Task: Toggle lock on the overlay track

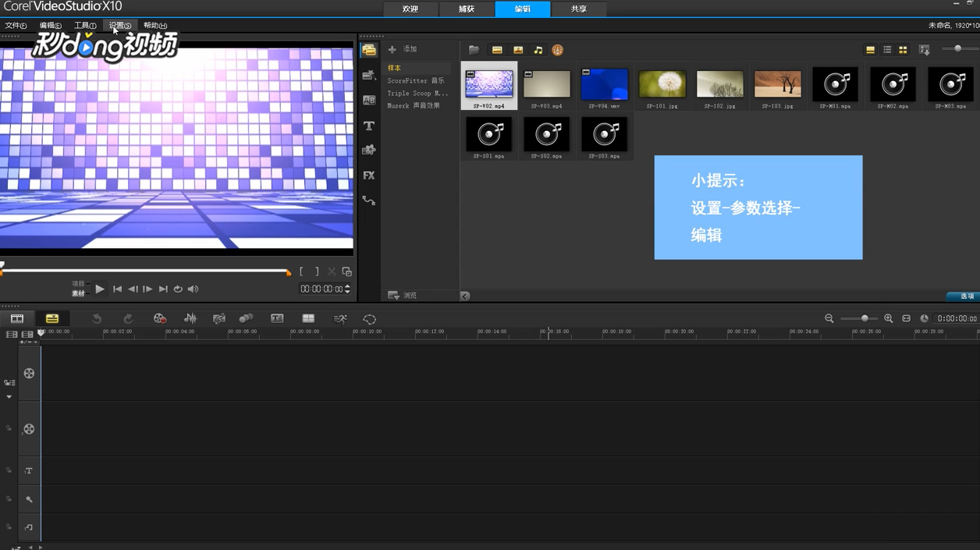Action: click(9, 428)
